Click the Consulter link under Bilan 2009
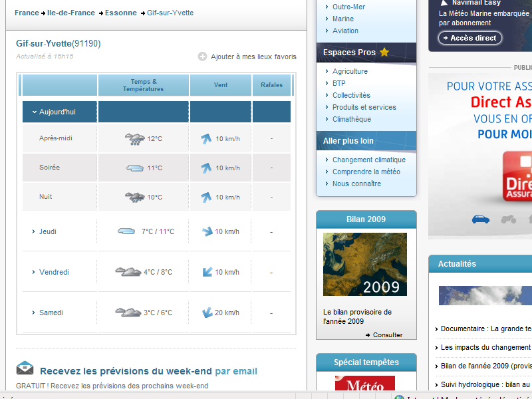The height and width of the screenshot is (399, 532). (x=387, y=334)
